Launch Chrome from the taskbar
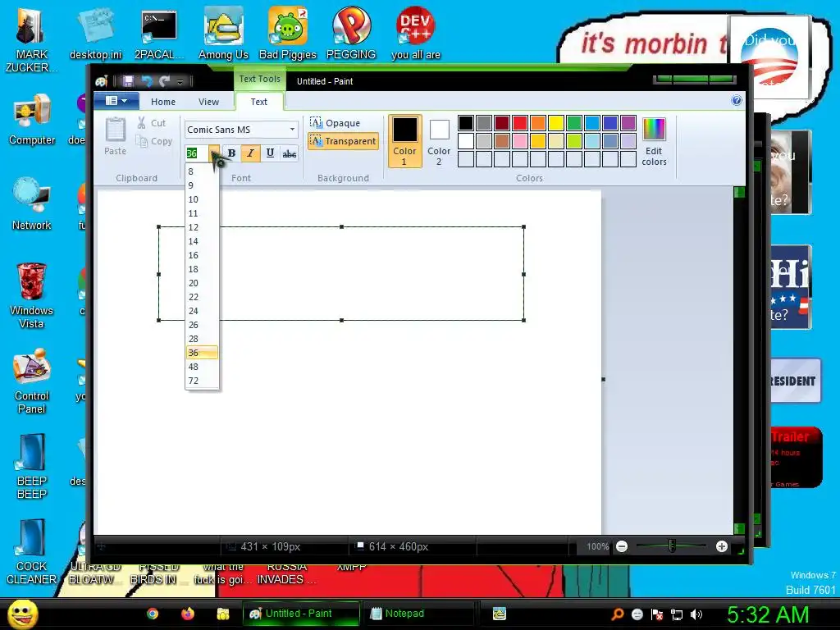 (x=153, y=614)
